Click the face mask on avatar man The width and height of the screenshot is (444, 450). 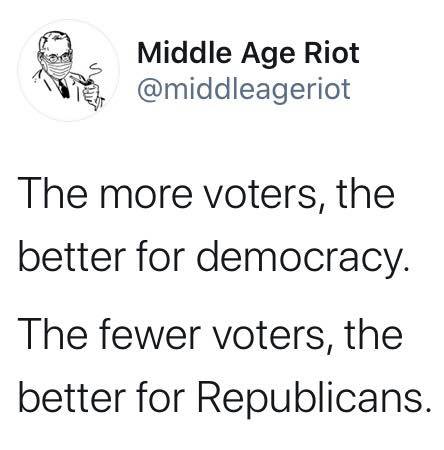pos(59,68)
